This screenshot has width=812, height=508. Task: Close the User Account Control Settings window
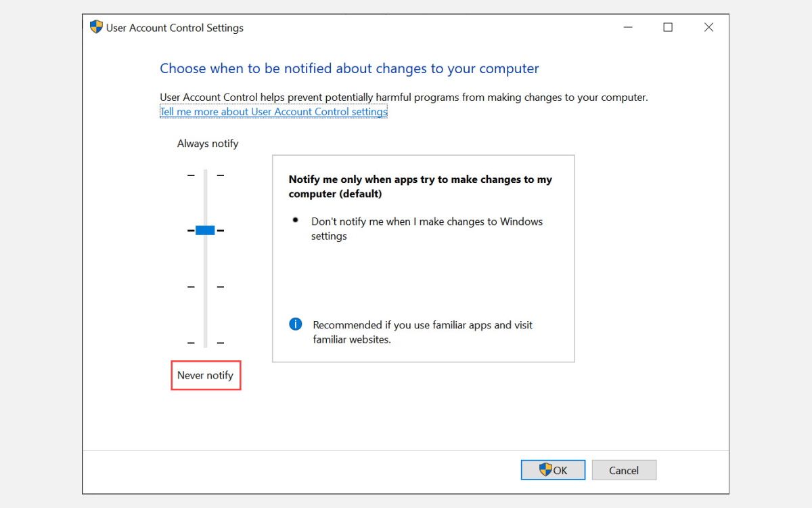point(708,27)
